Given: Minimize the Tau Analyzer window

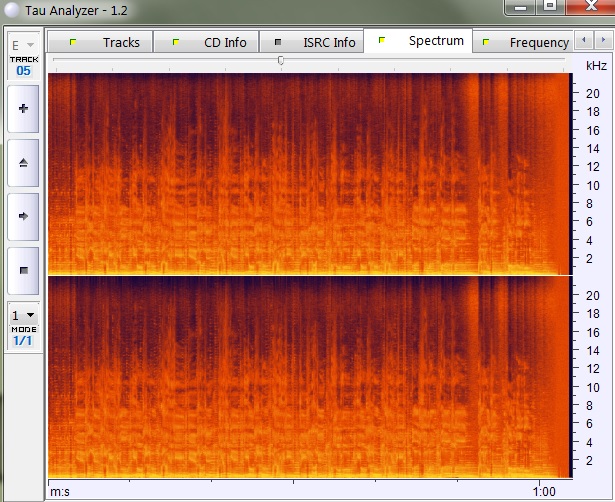Looking at the screenshot, I should 521,6.
